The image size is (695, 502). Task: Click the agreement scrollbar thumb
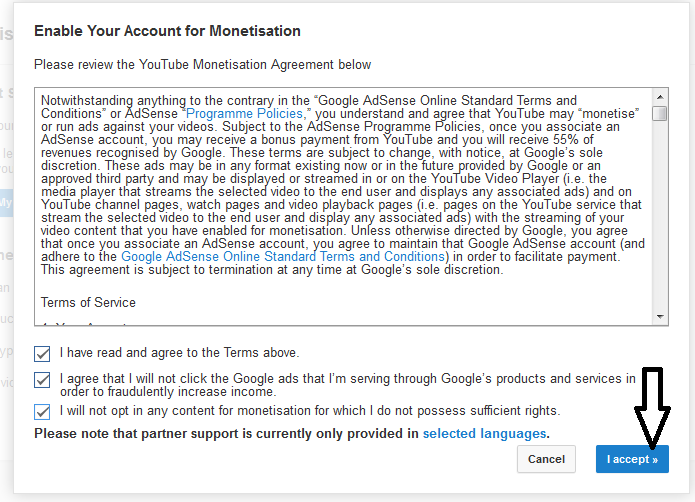tap(660, 113)
